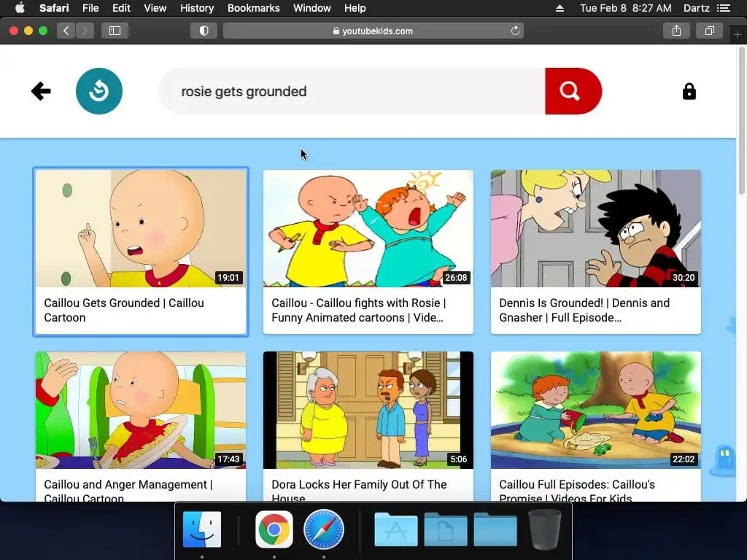Viewport: 747px width, 560px height.
Task: Show the tab overview button
Action: 709,31
